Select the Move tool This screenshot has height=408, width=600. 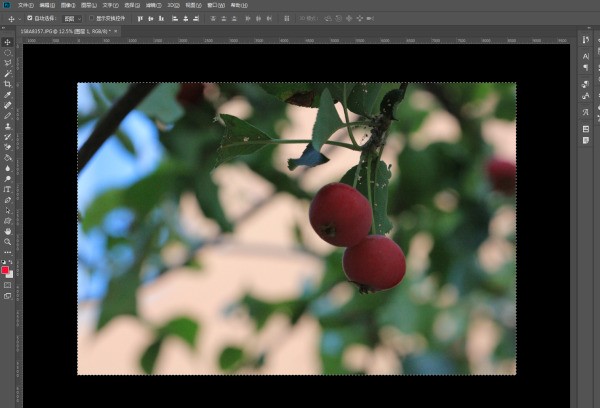pos(8,42)
